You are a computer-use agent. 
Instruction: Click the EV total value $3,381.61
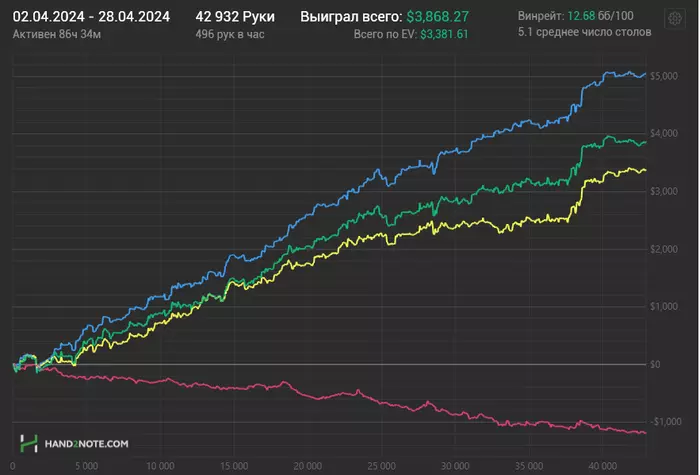pos(444,34)
